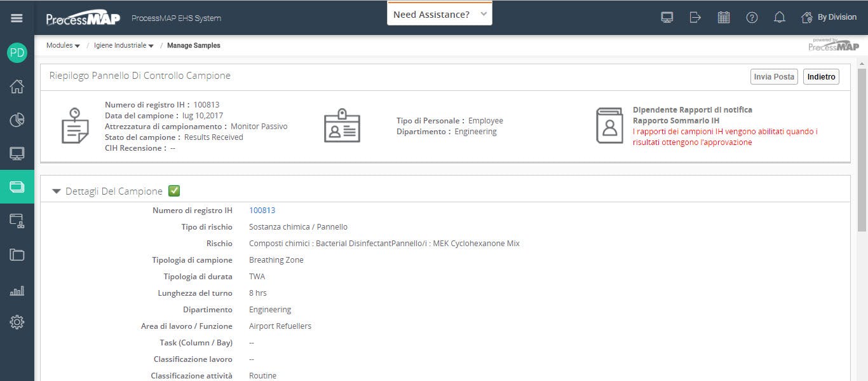The height and width of the screenshot is (381, 868).
Task: Click green checkmark beside Dettagli Del Campione
Action: [174, 191]
